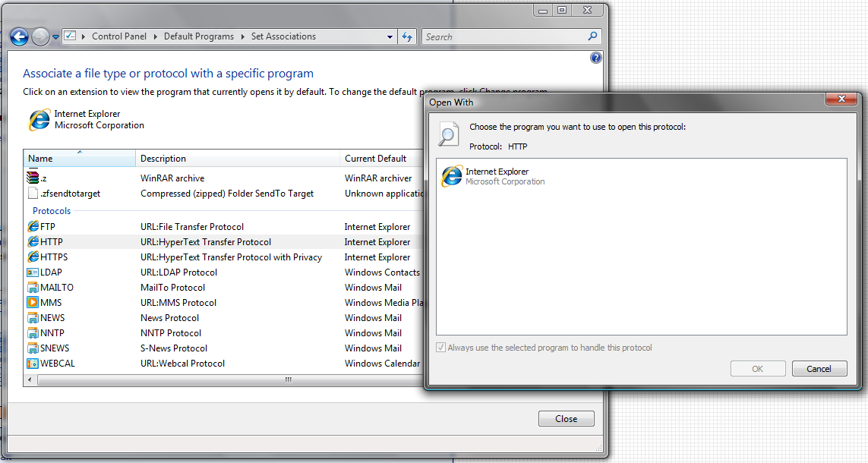Click Microsoft Corporation text in Open With
The width and height of the screenshot is (868, 463).
[505, 182]
